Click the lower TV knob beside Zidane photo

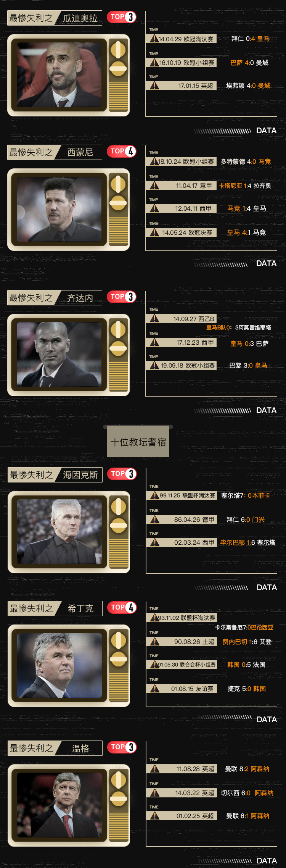click(118, 348)
